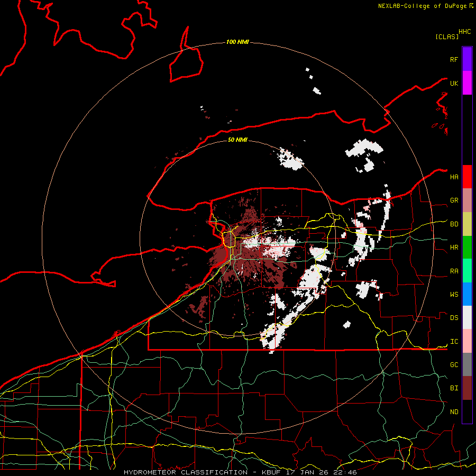Image resolution: width=476 pixels, height=476 pixels.
Task: Click the GR legend label
Action: (x=454, y=200)
